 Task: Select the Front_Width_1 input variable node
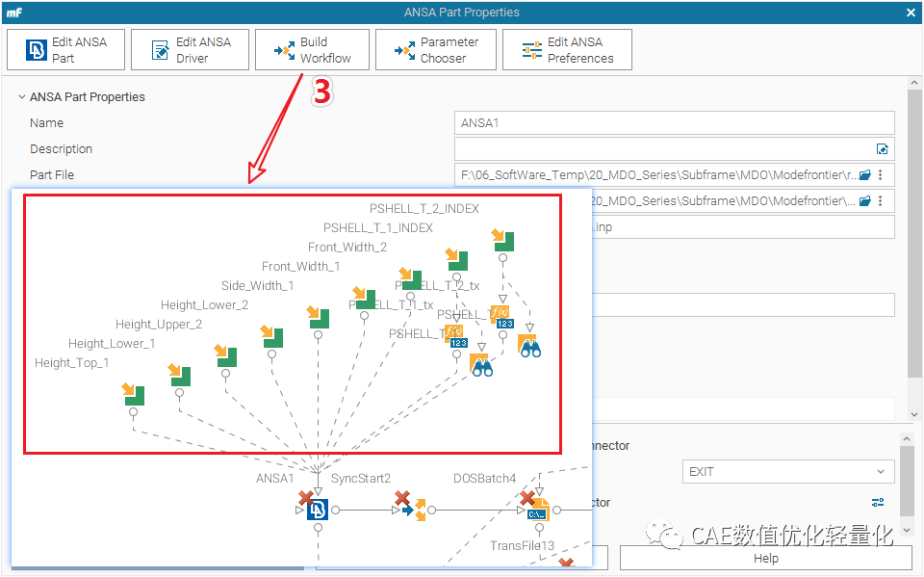click(364, 299)
